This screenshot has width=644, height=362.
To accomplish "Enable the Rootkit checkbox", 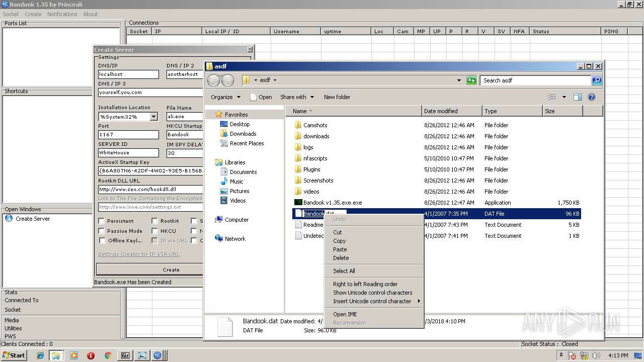I will (154, 221).
